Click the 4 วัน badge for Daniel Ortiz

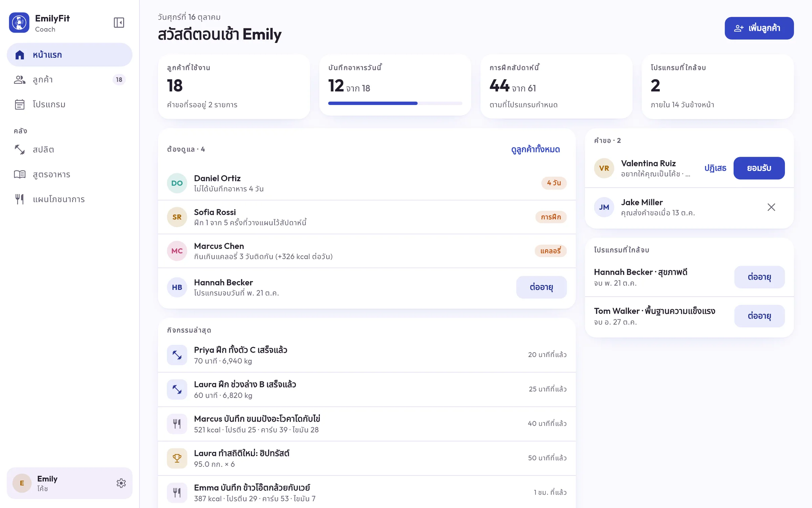[x=554, y=183]
